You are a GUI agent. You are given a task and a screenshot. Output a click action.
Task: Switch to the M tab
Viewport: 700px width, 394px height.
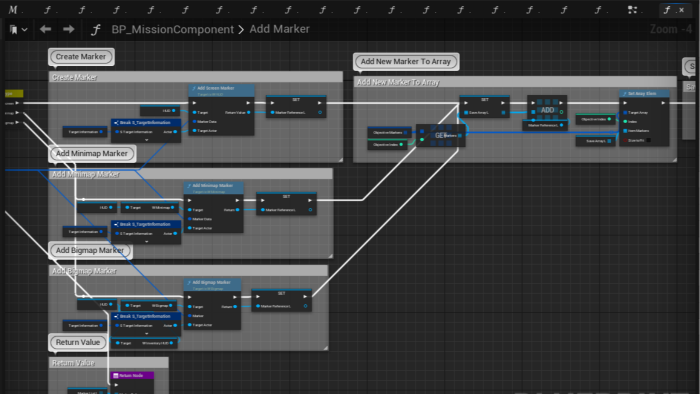(14, 9)
